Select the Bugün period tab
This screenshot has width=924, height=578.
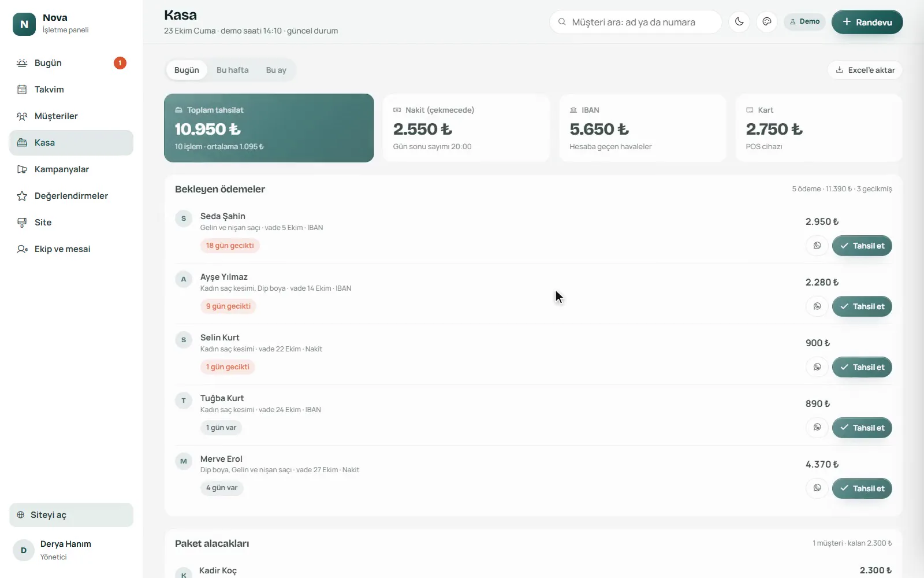(x=187, y=70)
